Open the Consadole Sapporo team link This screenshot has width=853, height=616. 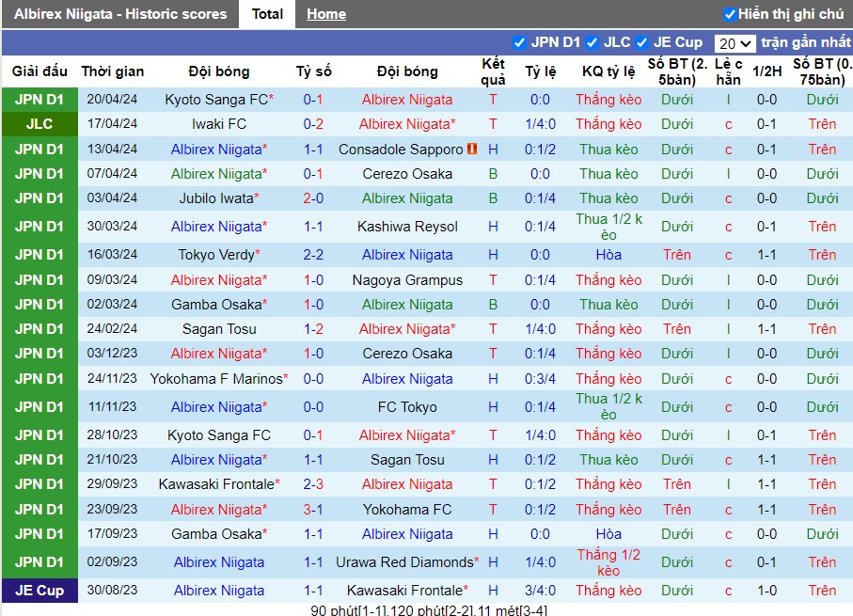coord(401,150)
